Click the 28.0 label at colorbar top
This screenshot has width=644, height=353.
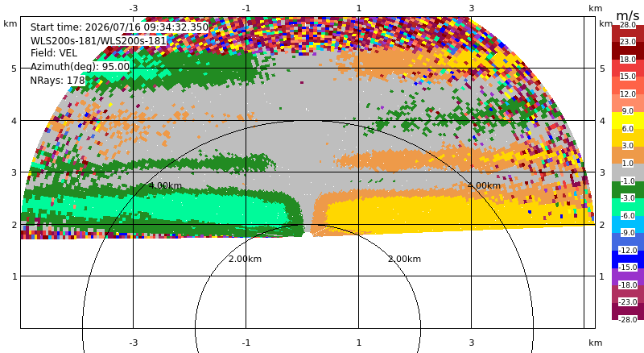[628, 25]
